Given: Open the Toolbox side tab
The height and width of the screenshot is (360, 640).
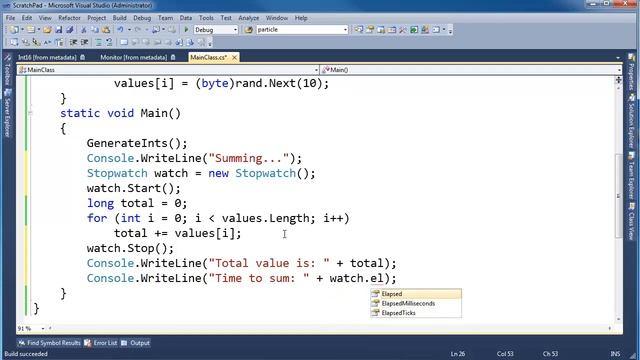Looking at the screenshot, I should pyautogui.click(x=7, y=70).
